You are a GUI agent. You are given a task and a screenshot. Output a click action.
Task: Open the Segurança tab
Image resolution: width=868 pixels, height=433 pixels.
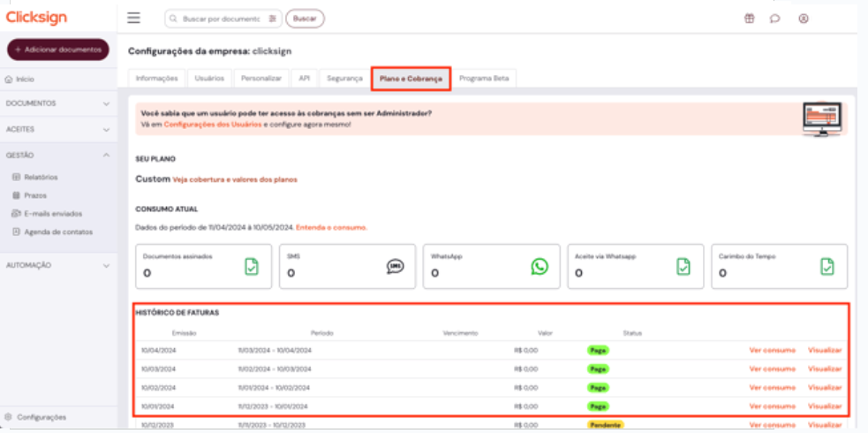pos(344,79)
